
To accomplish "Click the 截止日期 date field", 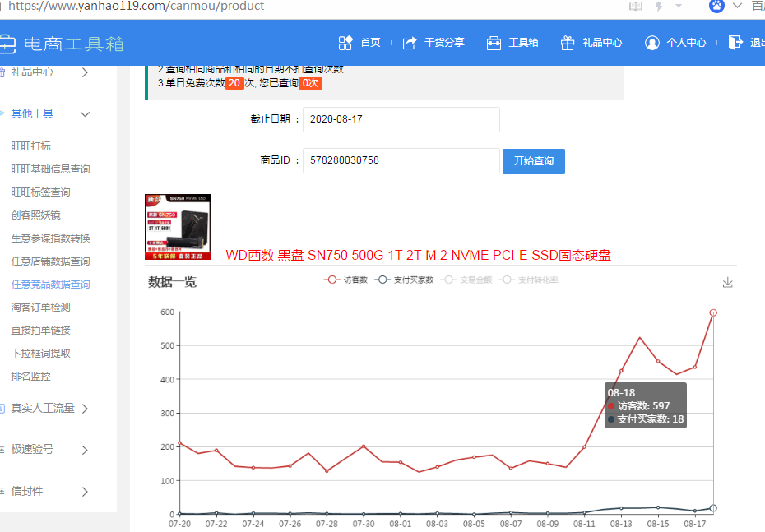I will [x=401, y=119].
